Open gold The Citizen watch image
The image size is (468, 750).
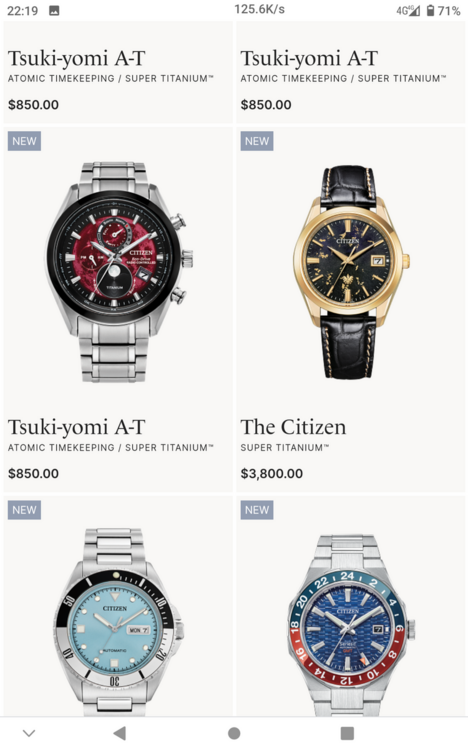point(350,272)
